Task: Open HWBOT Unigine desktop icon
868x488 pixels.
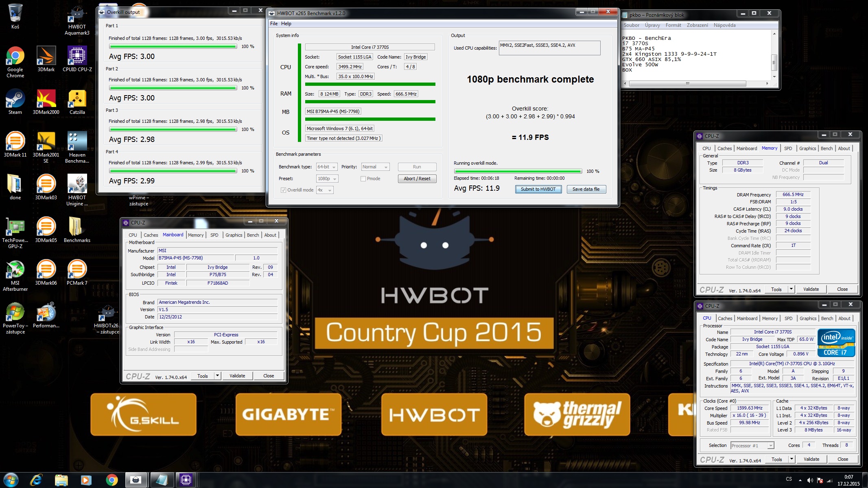Action: [77, 190]
